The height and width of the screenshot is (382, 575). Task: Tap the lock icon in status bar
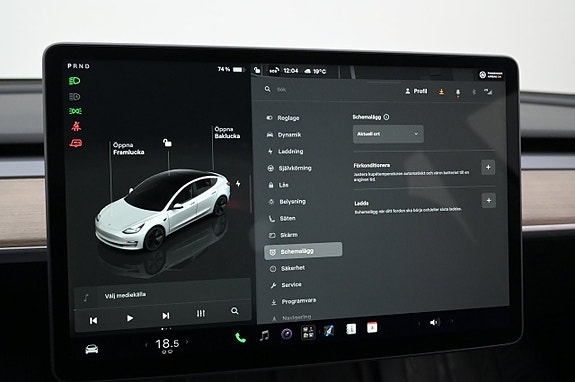[x=257, y=69]
